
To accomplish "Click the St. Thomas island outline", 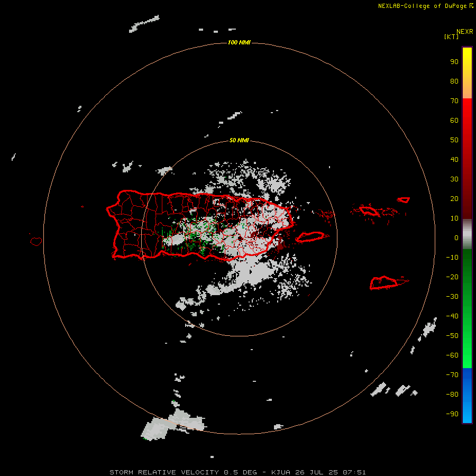I will (x=369, y=210).
